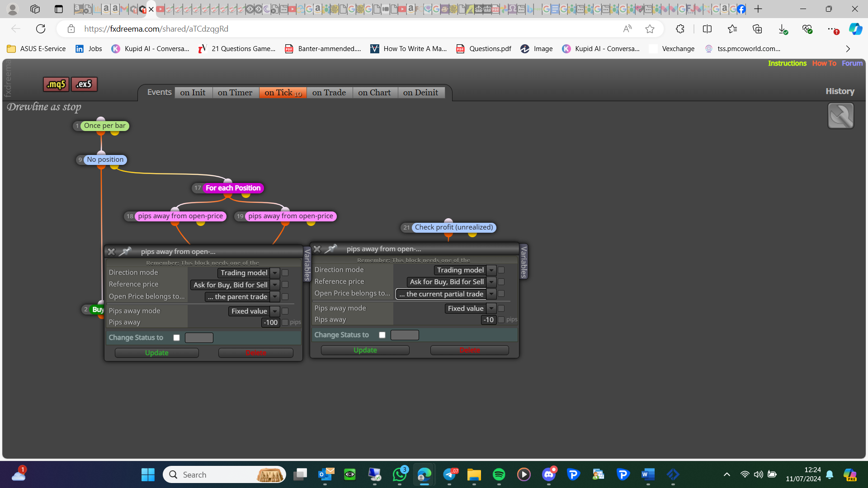
Task: Close the right pips away dialog
Action: [317, 249]
